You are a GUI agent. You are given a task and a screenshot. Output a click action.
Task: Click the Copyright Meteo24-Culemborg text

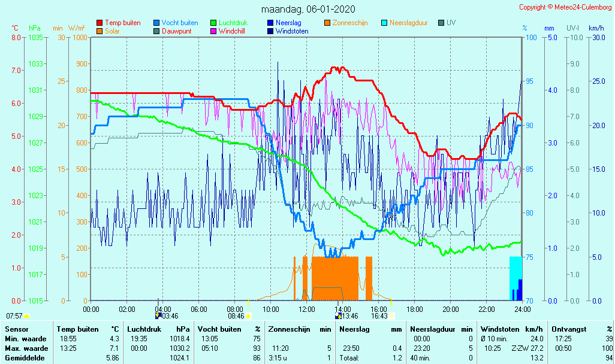coord(565,7)
